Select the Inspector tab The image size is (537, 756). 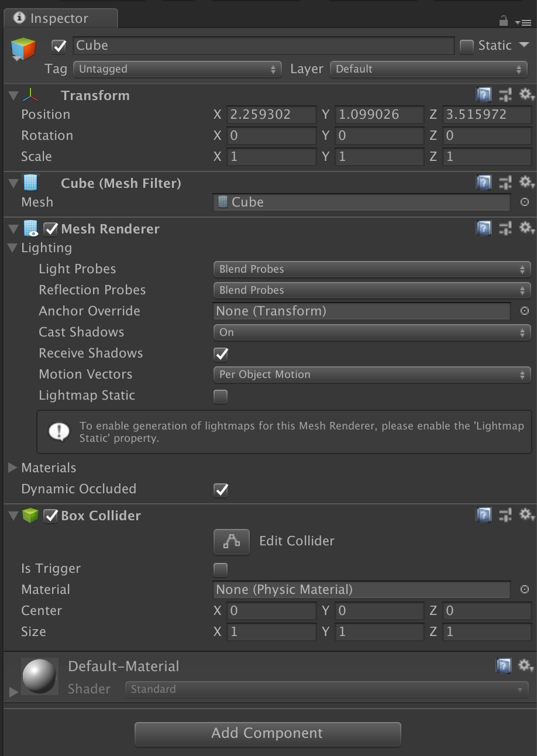pyautogui.click(x=60, y=18)
